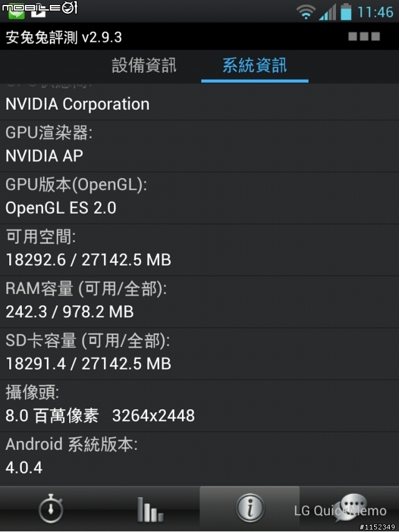Select the info icon in bottom bar
The height and width of the screenshot is (532, 399).
click(249, 509)
